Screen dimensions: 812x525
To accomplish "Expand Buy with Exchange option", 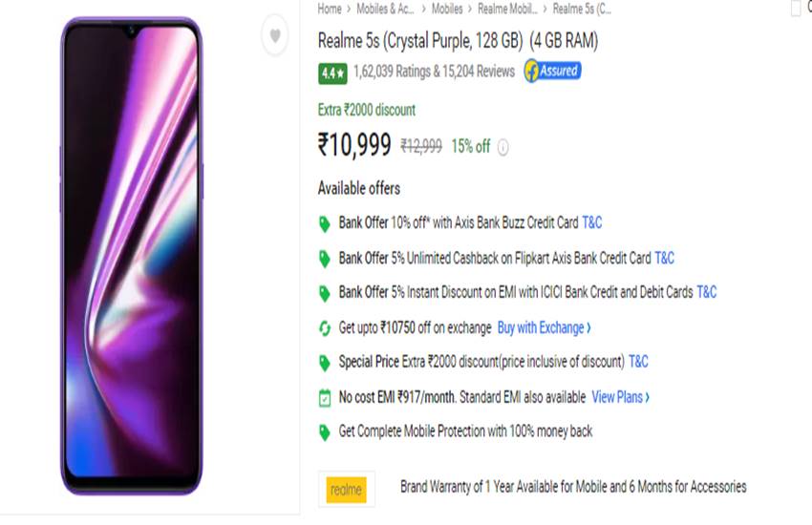I will tap(545, 327).
